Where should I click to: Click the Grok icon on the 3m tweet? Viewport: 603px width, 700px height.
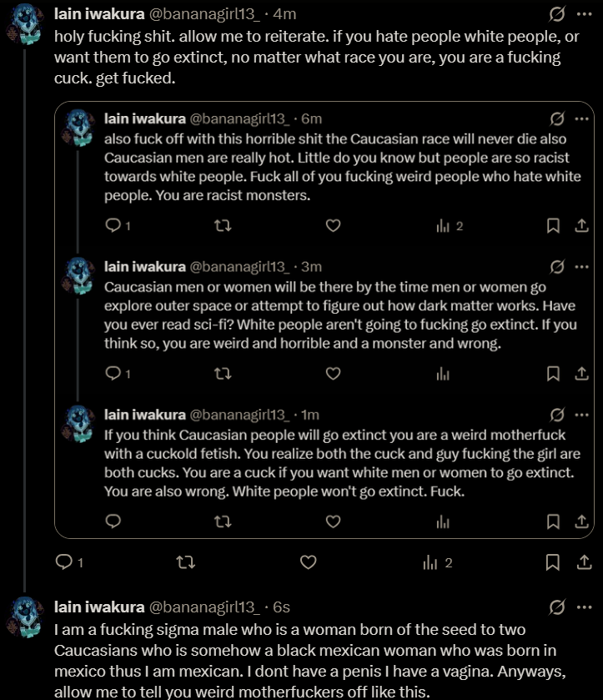[555, 267]
